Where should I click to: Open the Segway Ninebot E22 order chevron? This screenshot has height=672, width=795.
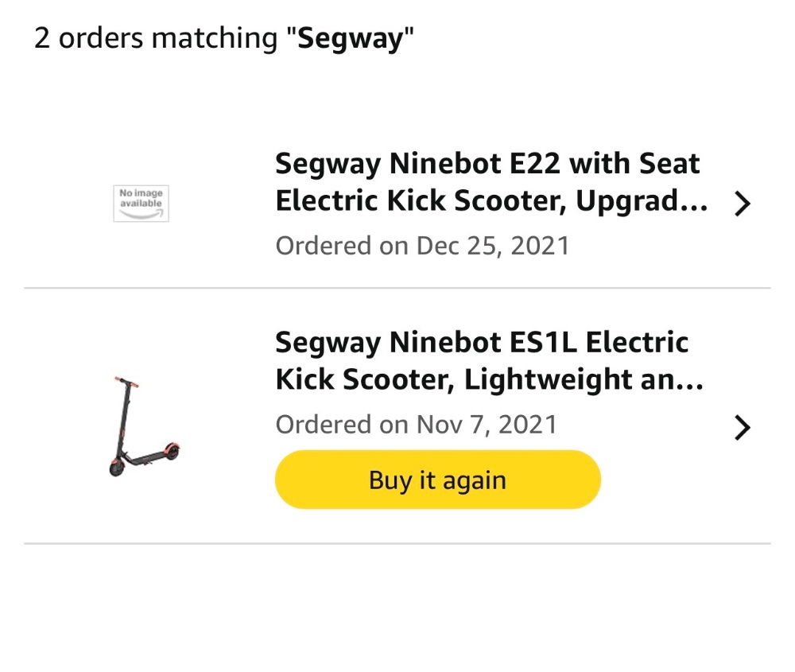(x=742, y=204)
